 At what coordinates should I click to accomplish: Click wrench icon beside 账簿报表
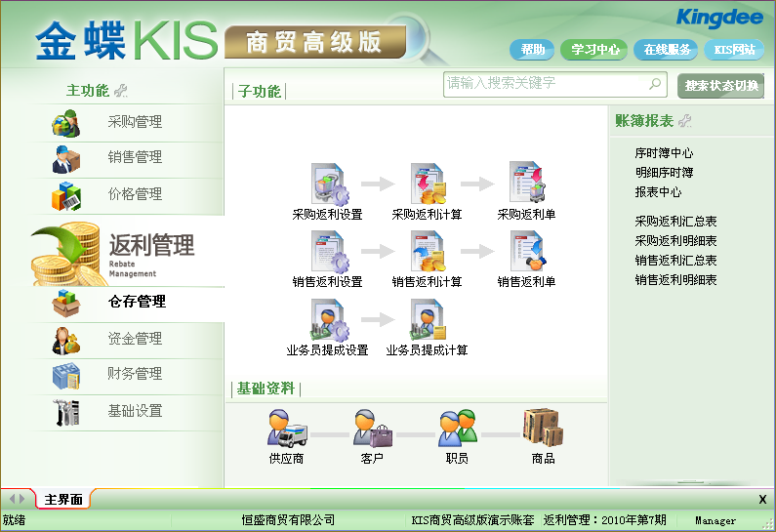685,121
